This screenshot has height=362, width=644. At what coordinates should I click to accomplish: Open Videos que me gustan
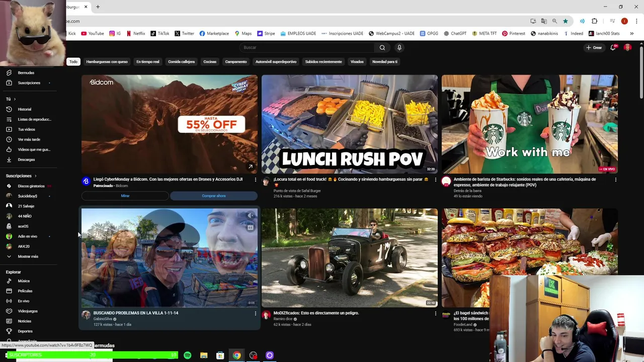29,149
